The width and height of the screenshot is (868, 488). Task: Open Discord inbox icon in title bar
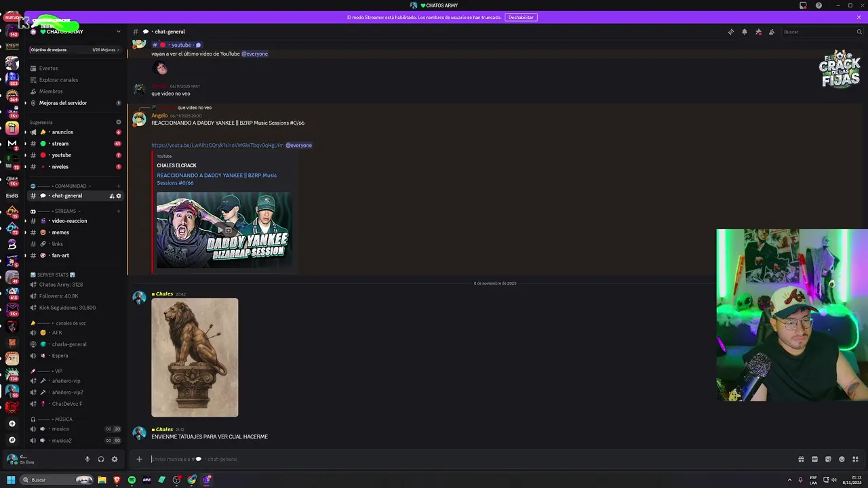[x=803, y=5]
